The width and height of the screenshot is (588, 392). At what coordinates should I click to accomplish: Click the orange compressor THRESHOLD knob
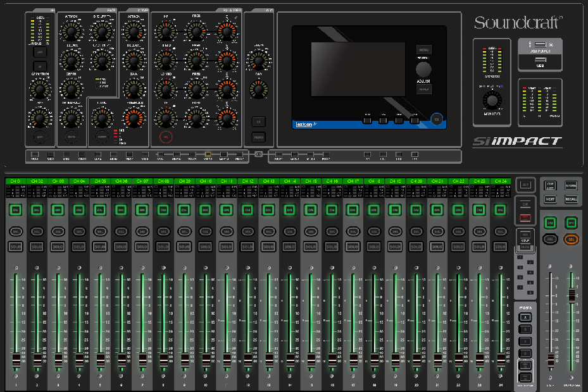(134, 118)
